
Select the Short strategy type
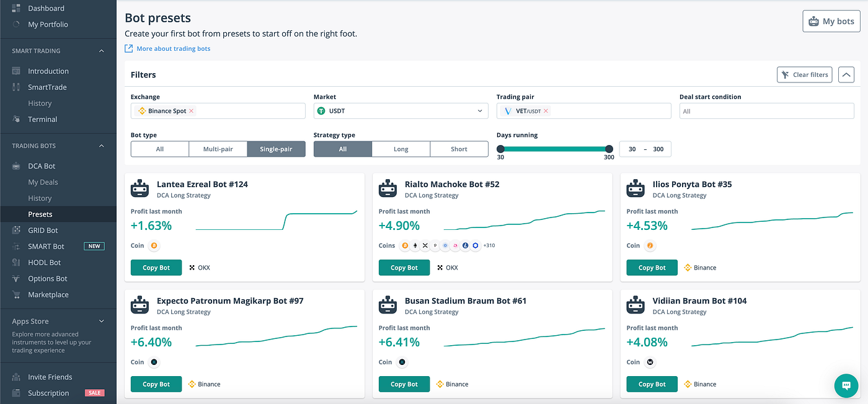tap(459, 149)
